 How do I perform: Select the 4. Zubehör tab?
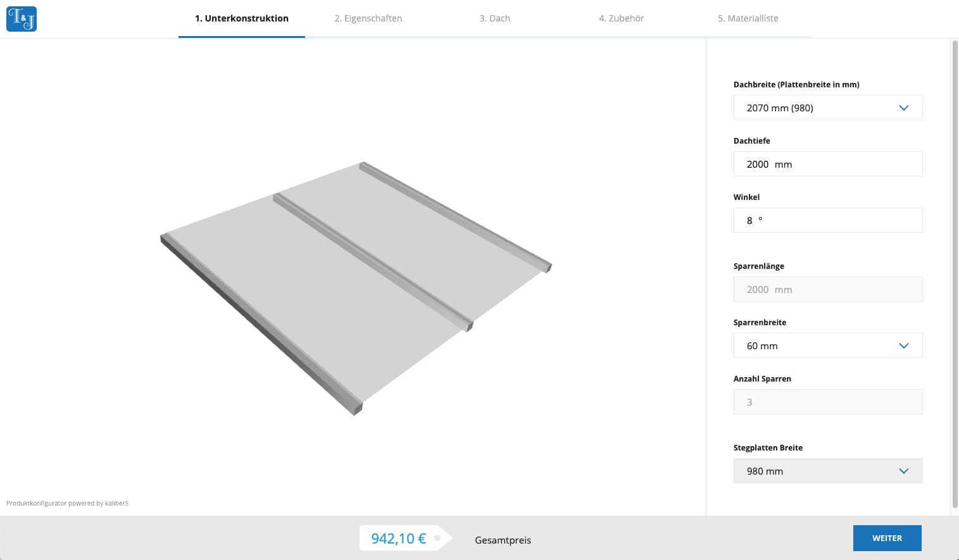click(622, 18)
